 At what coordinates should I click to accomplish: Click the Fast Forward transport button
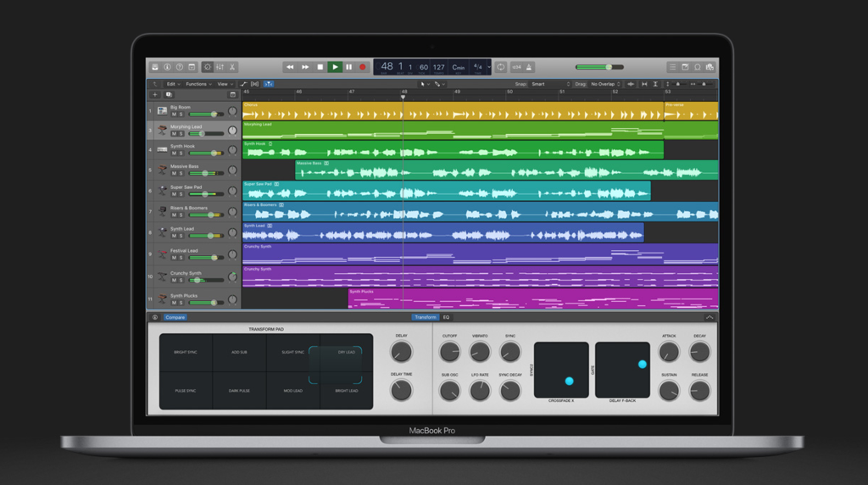(305, 67)
